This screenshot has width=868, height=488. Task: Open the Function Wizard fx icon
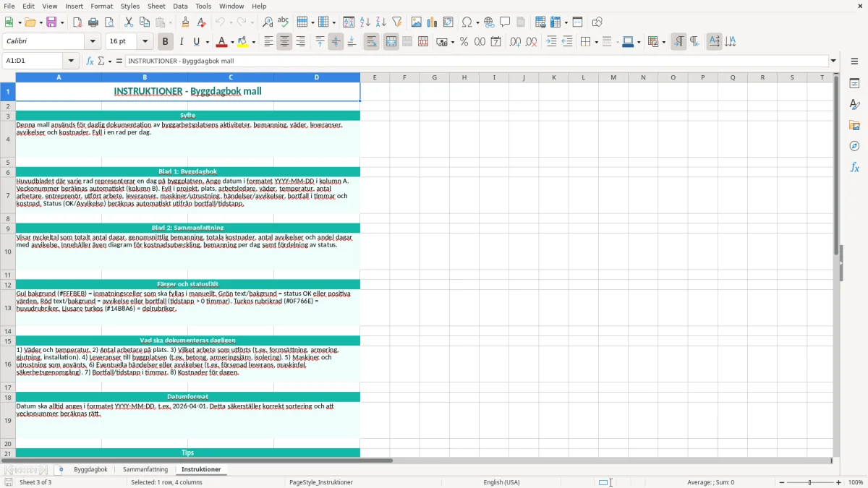click(90, 61)
